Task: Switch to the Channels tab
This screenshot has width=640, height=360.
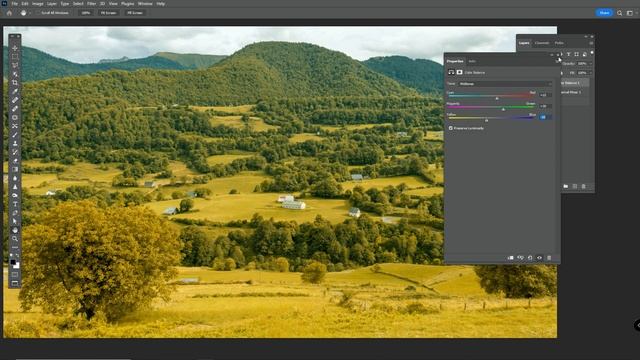Action: 542,43
